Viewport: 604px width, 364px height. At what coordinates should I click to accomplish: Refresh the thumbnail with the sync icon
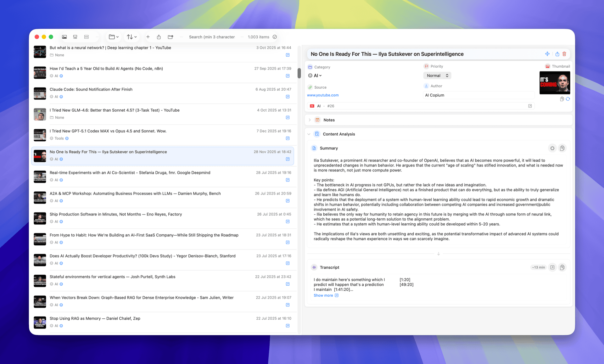point(568,99)
